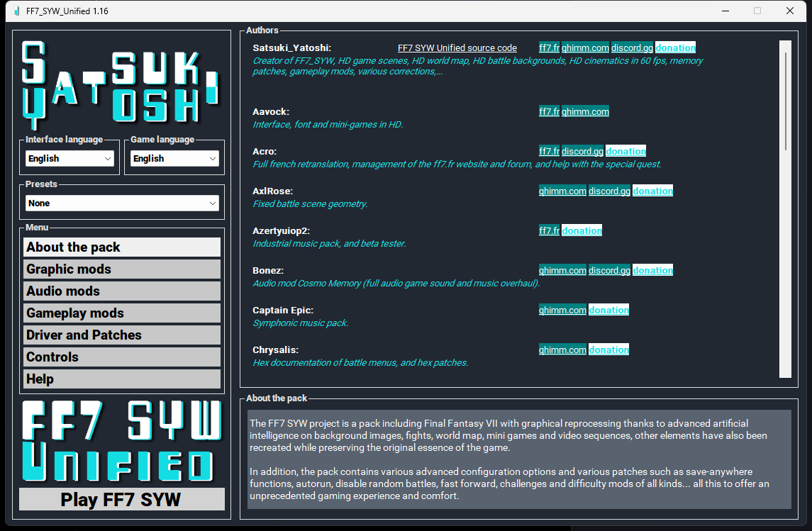Image resolution: width=812 pixels, height=531 pixels.
Task: Close the FF7_SYW_Unified window
Action: click(790, 11)
